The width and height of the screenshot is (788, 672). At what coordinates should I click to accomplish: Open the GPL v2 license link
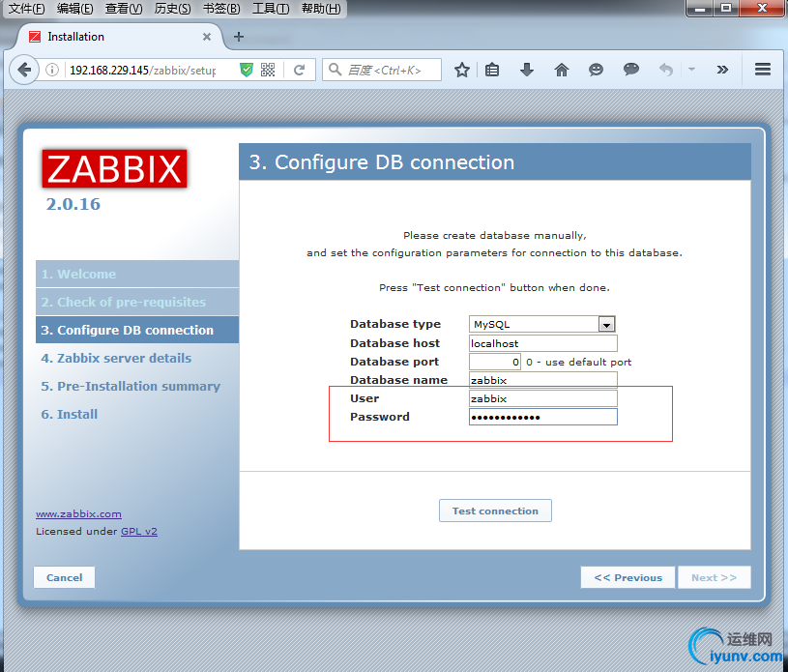(138, 531)
